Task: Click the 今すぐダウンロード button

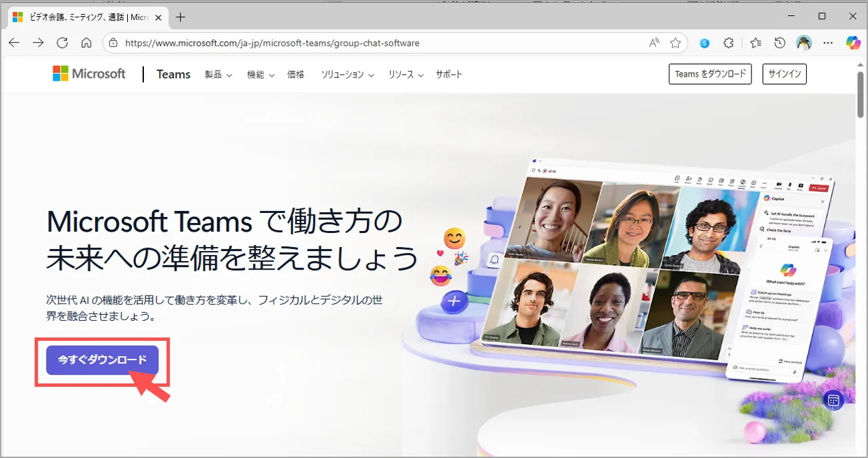Action: [x=102, y=360]
